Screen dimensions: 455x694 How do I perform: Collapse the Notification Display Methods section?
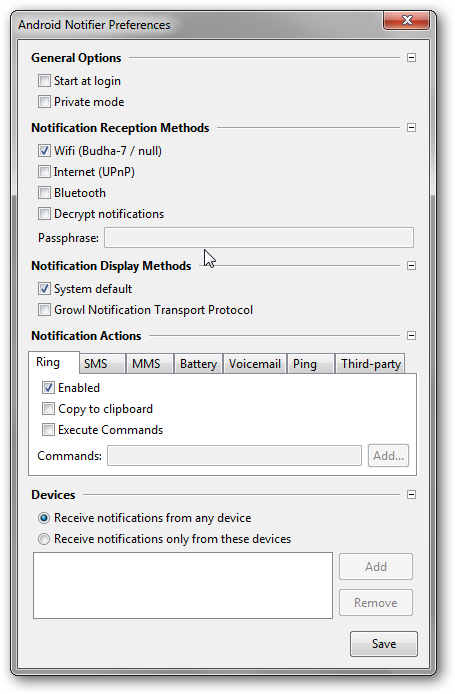[x=411, y=266]
